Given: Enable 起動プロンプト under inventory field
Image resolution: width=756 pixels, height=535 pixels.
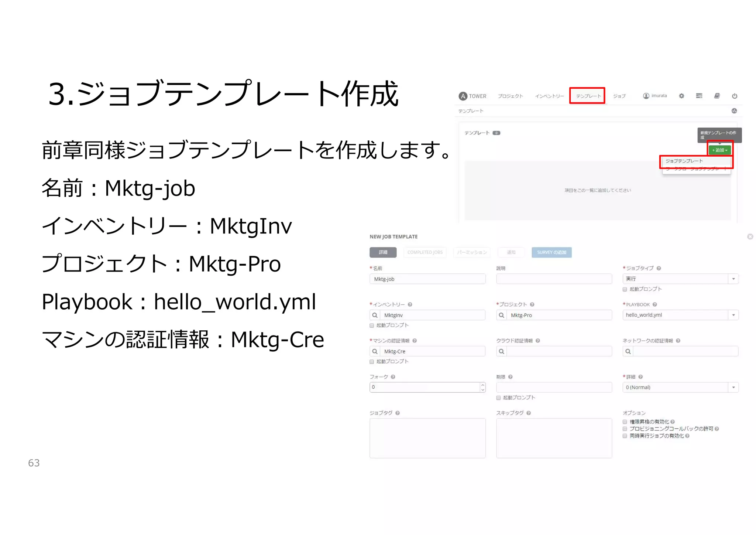Looking at the screenshot, I should tap(372, 326).
